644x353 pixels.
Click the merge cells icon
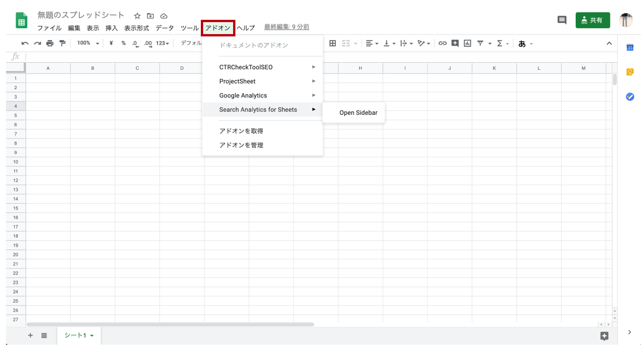pyautogui.click(x=346, y=43)
